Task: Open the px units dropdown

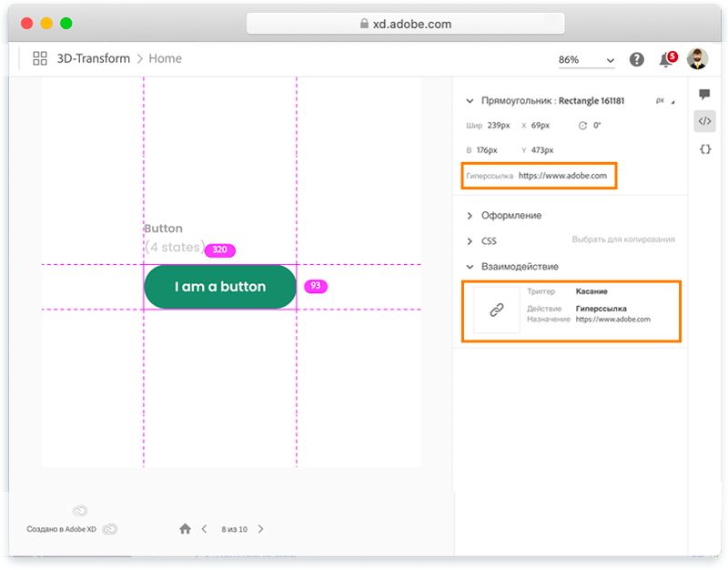Action: 664,101
